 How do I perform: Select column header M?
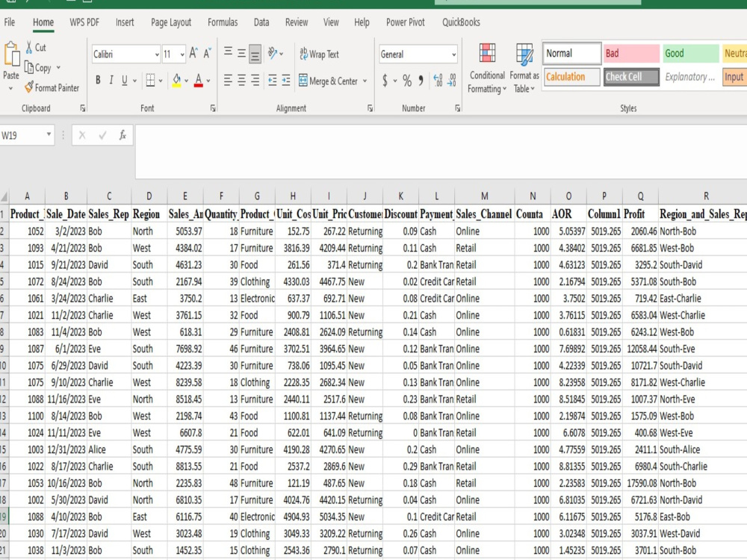pos(484,196)
